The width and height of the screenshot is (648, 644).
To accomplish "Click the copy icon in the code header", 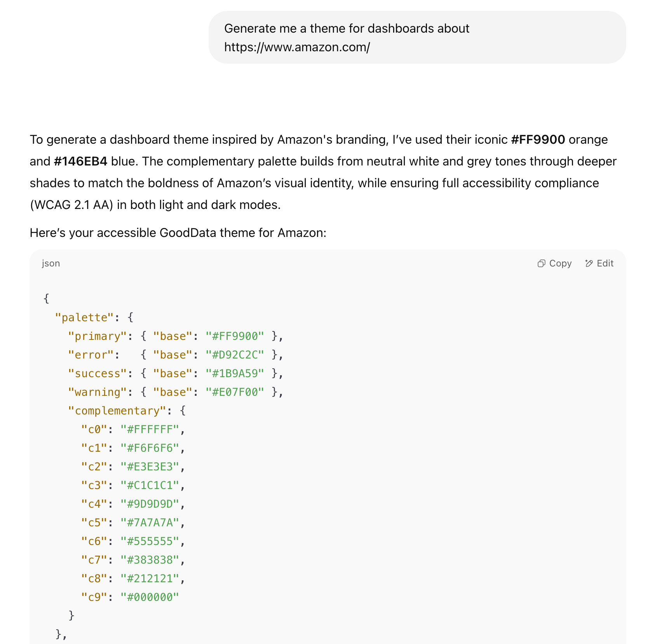I will [541, 264].
